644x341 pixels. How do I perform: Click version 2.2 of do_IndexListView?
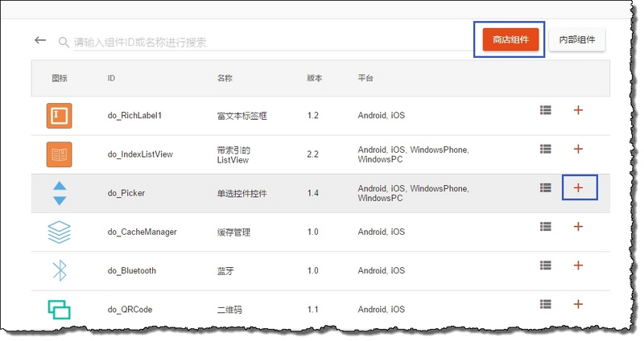pos(312,154)
